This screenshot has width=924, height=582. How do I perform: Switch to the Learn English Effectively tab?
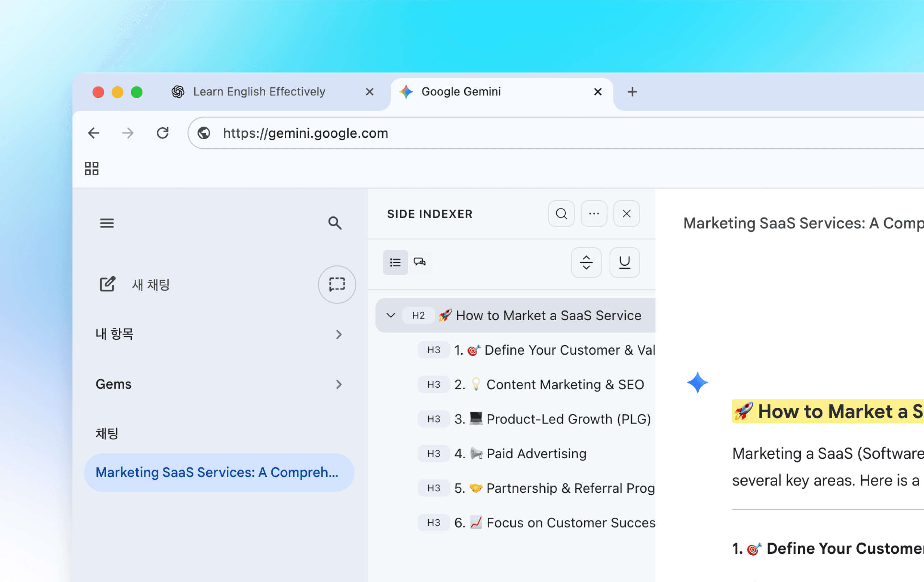259,91
